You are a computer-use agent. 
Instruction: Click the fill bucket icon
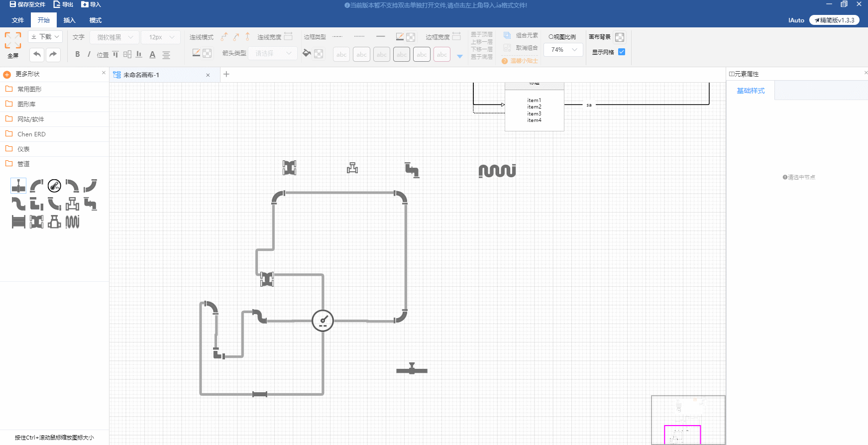[307, 53]
